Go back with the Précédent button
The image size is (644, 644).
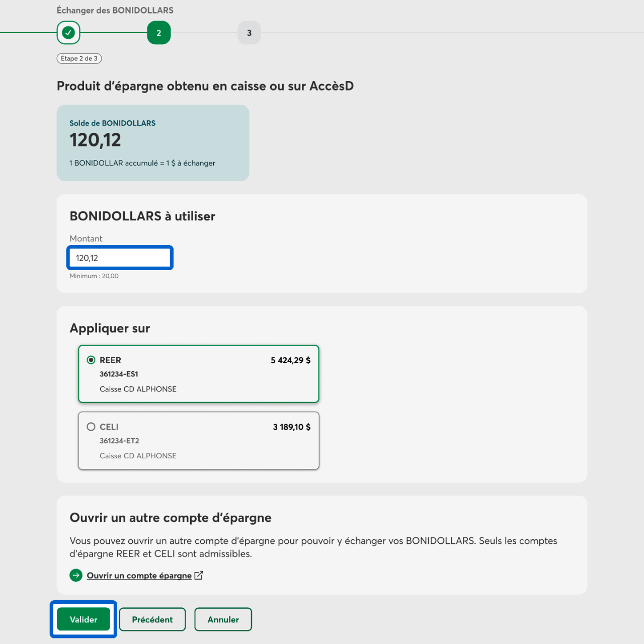pyautogui.click(x=152, y=619)
